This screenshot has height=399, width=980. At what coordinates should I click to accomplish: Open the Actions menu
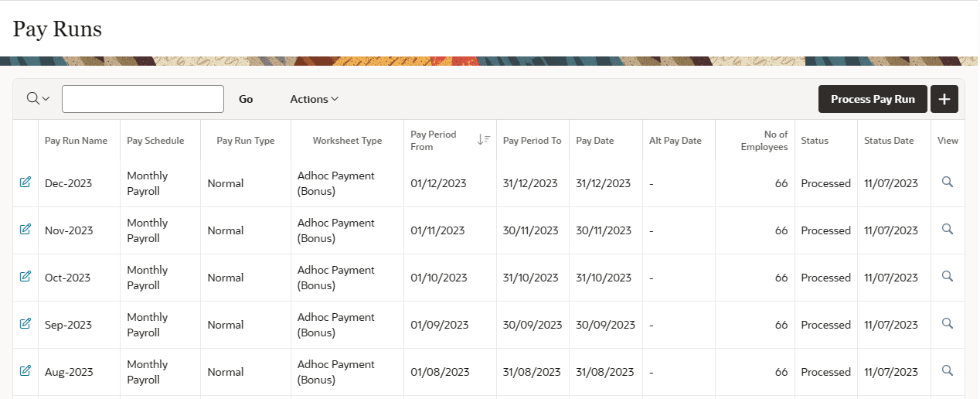pyautogui.click(x=314, y=99)
